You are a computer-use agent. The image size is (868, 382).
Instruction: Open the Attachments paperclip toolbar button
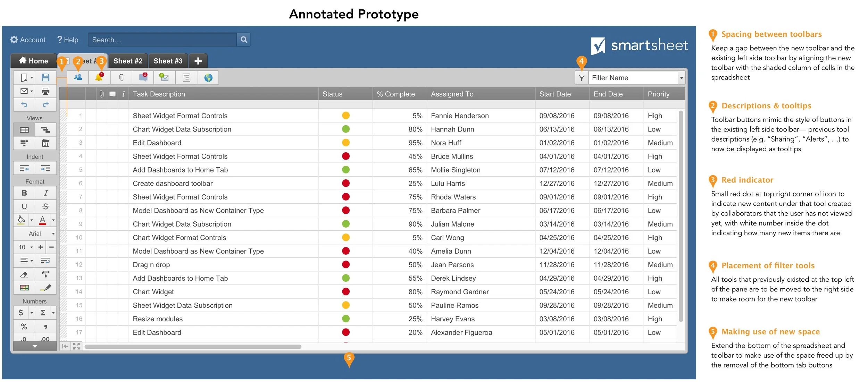coord(121,77)
